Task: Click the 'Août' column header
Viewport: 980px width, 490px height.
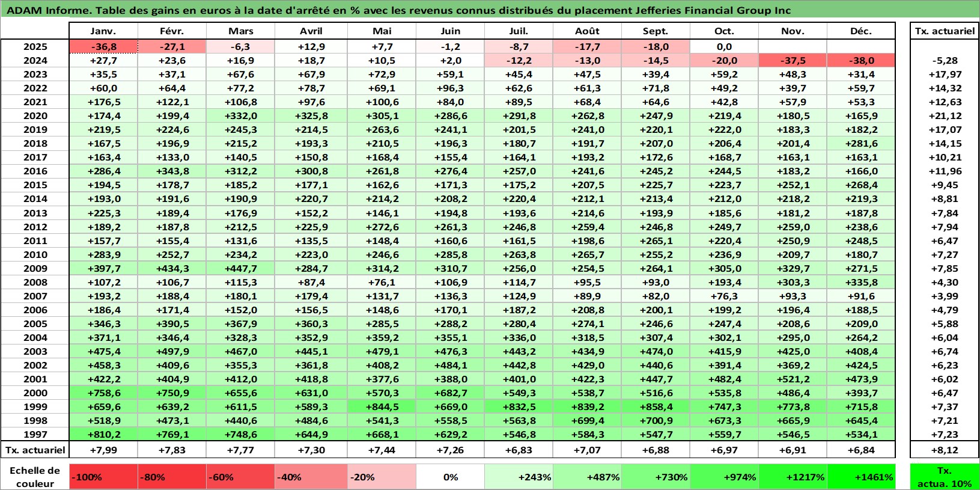Action: tap(587, 31)
